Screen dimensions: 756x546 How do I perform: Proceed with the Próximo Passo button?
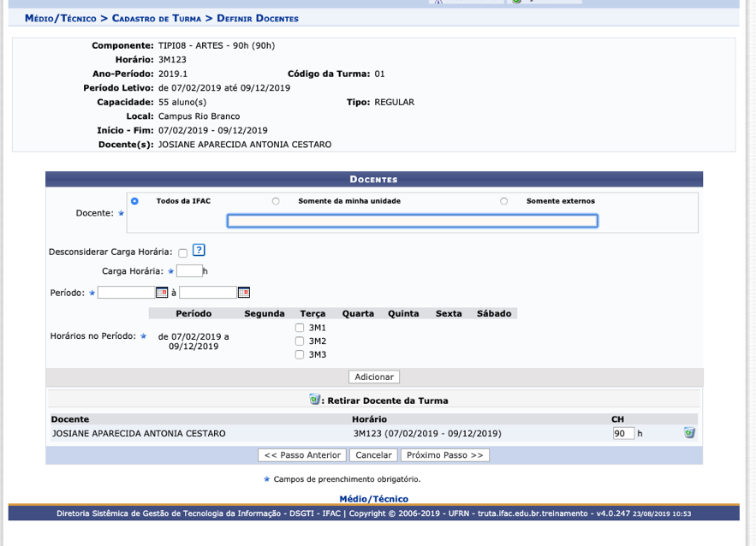[445, 455]
